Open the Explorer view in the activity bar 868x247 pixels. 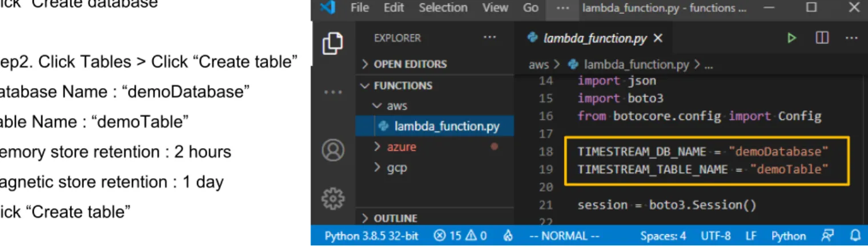[332, 44]
